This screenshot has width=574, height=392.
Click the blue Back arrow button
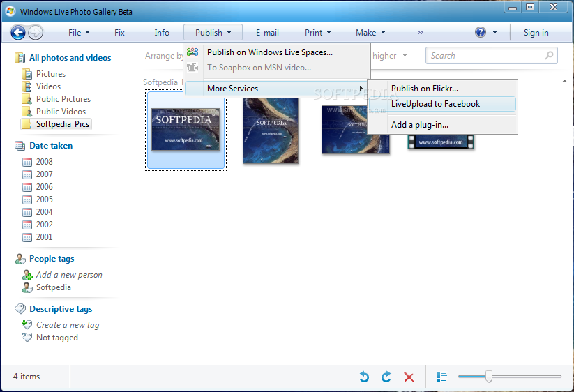[18, 33]
